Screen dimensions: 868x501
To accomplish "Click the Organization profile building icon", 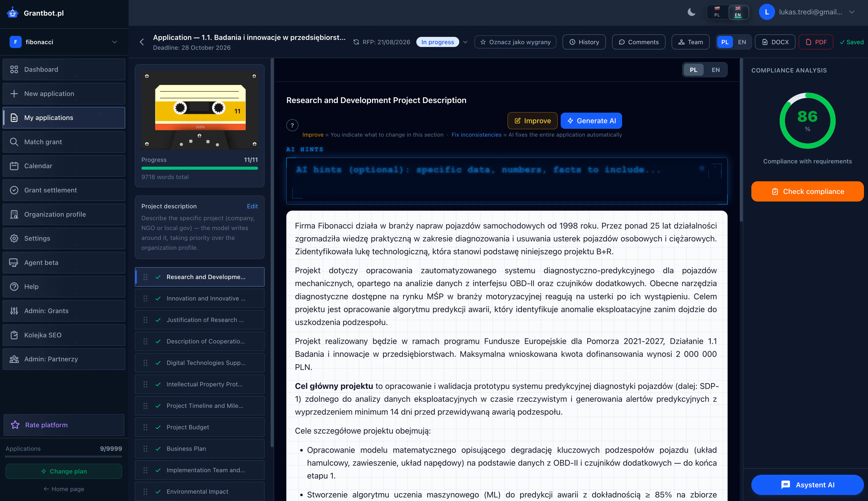I will pos(14,214).
